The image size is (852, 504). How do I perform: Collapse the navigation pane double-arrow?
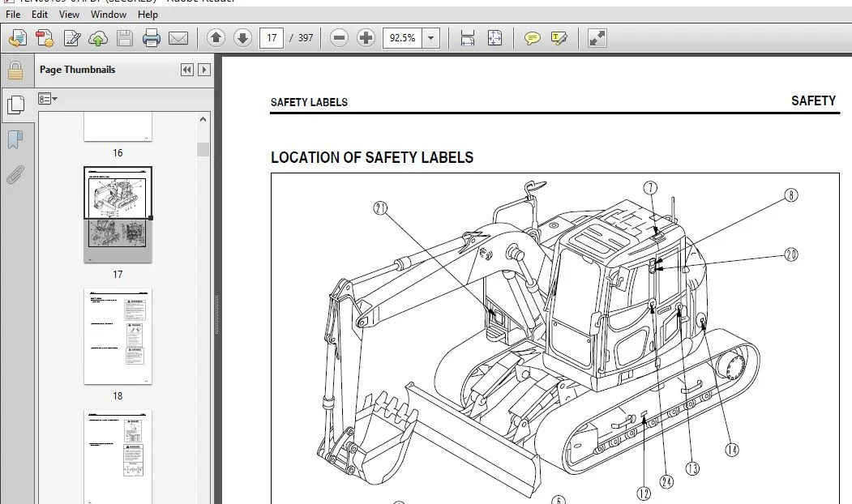(187, 70)
